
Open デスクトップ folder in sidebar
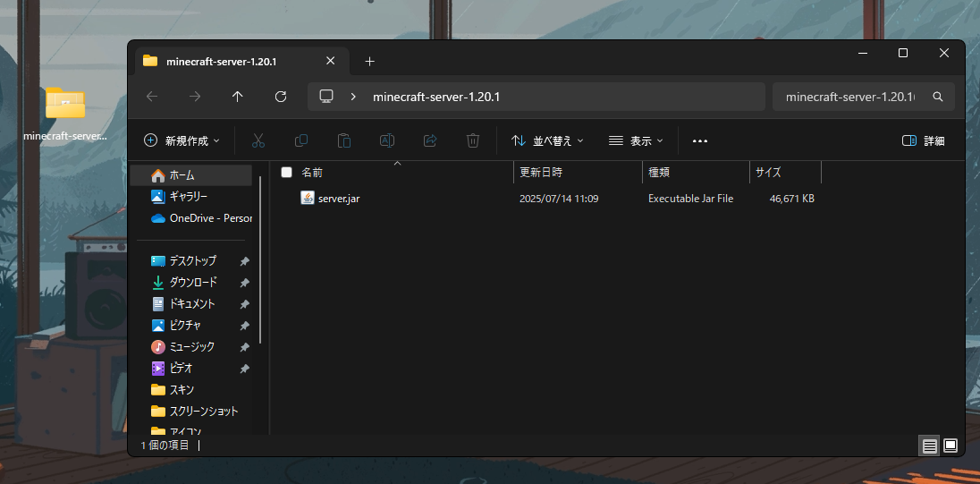(191, 260)
